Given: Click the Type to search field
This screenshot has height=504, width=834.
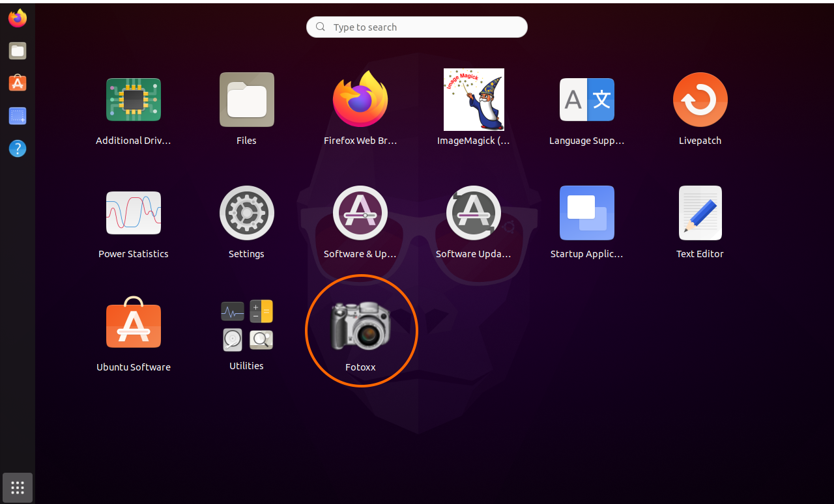Looking at the screenshot, I should coord(417,27).
